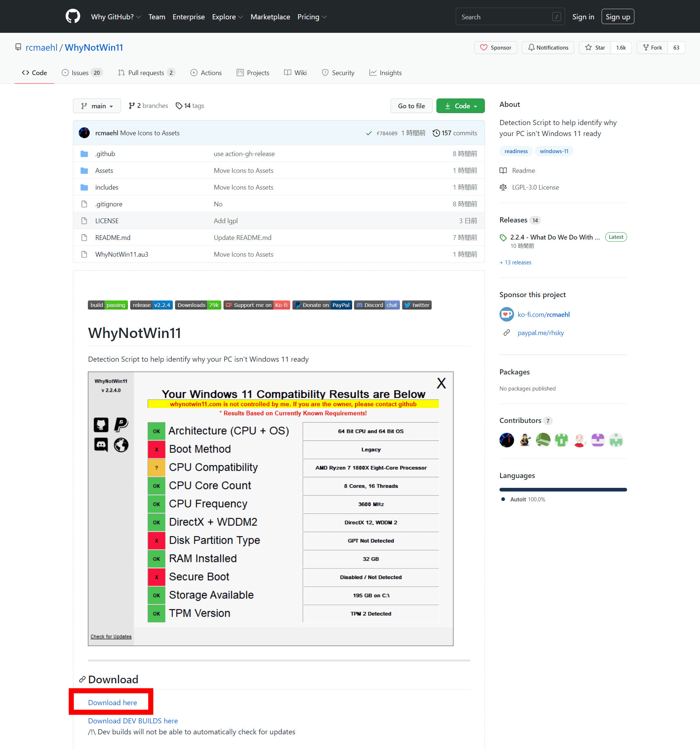Switch to the Wiki tab
The width and height of the screenshot is (700, 750).
[x=295, y=73]
